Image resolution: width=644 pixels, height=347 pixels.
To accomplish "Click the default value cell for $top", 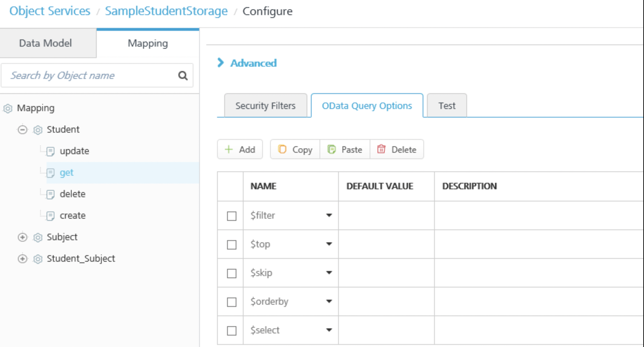I will (x=386, y=244).
